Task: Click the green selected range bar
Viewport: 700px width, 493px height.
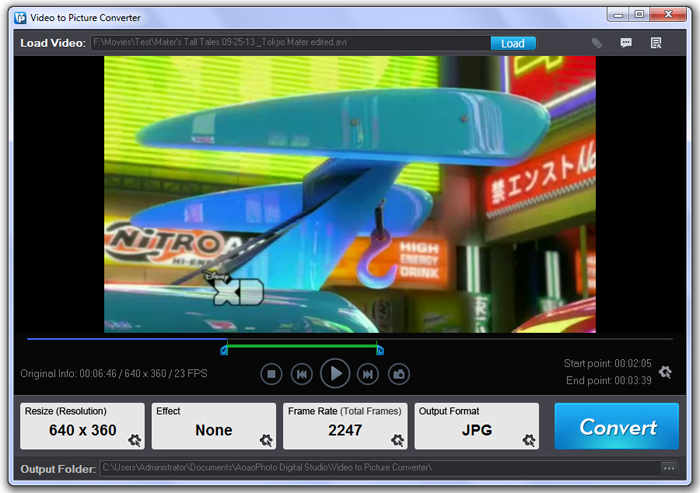Action: tap(302, 346)
